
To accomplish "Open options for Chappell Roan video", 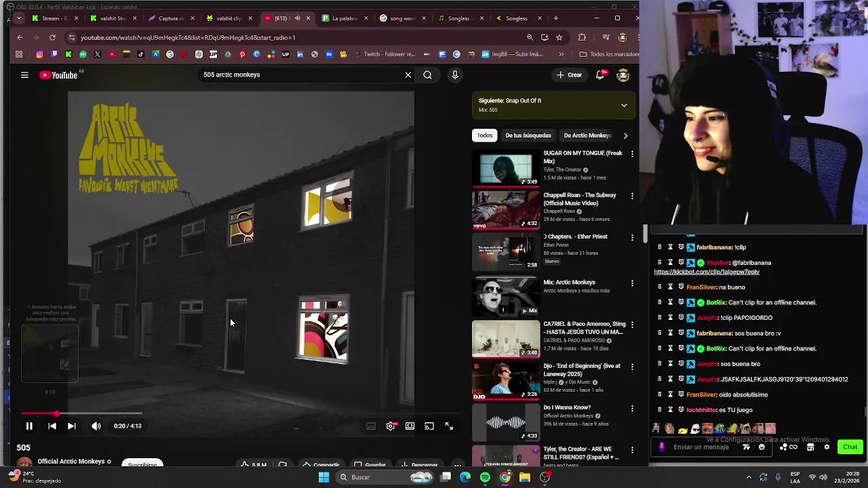I will click(632, 196).
